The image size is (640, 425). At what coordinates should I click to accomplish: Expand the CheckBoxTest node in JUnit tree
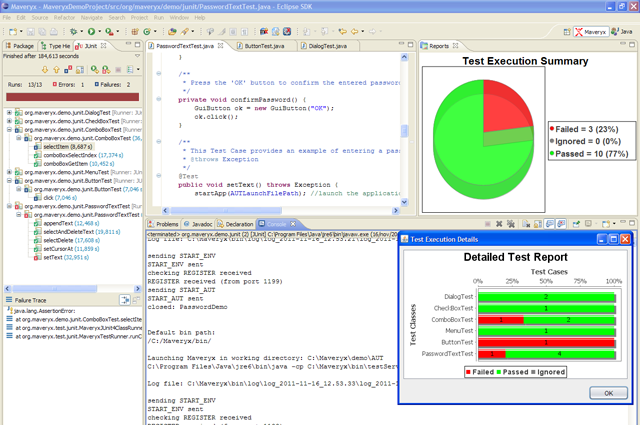click(x=9, y=121)
